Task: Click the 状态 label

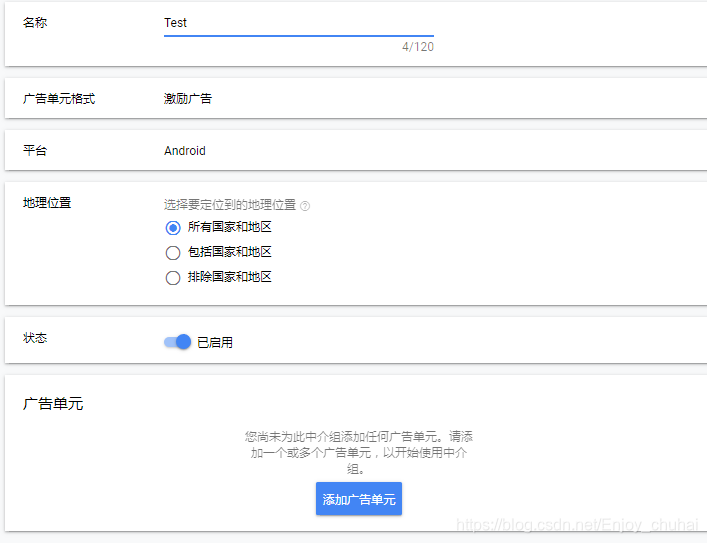Action: tap(35, 338)
